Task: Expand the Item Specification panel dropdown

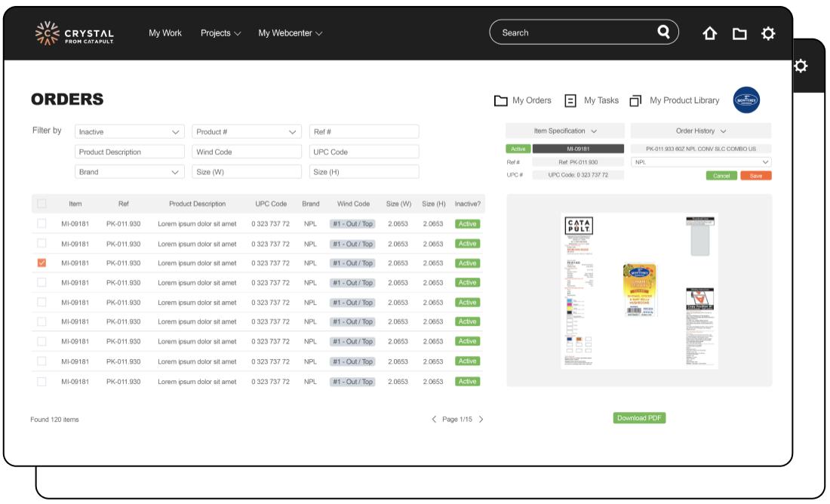Action: pos(565,131)
